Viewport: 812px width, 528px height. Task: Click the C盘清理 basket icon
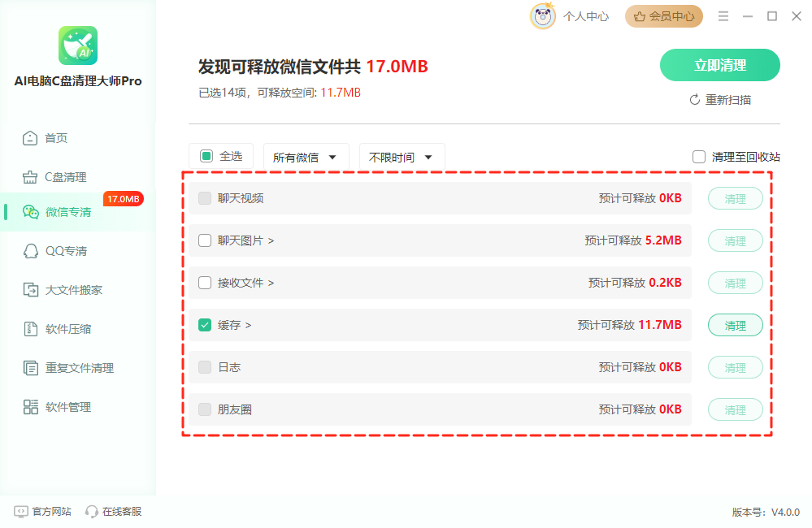[30, 177]
